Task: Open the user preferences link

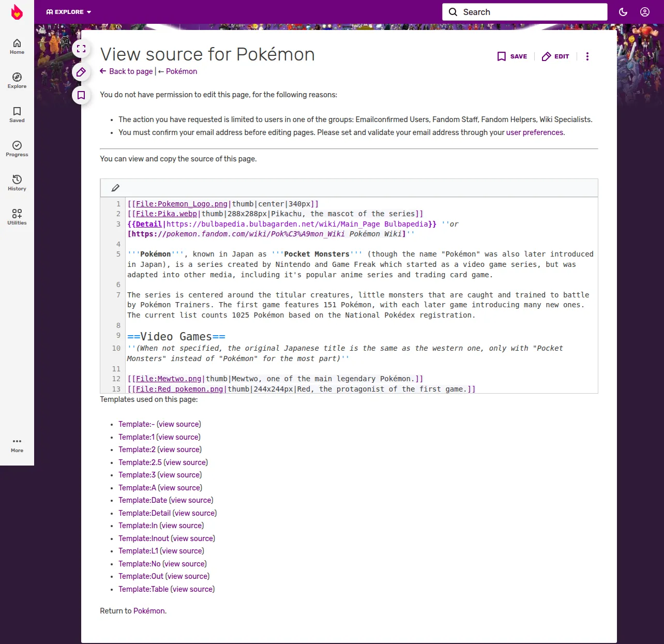Action: click(x=535, y=132)
